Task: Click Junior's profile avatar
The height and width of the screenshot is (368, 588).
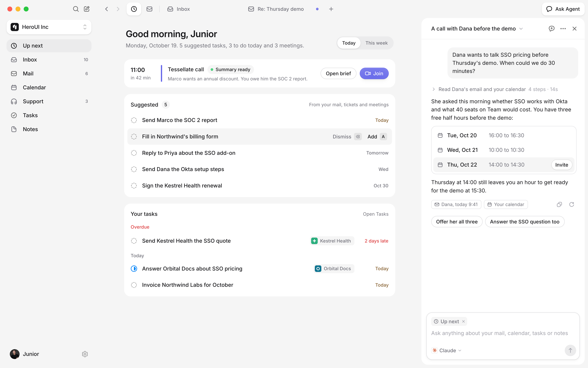Action: point(15,354)
